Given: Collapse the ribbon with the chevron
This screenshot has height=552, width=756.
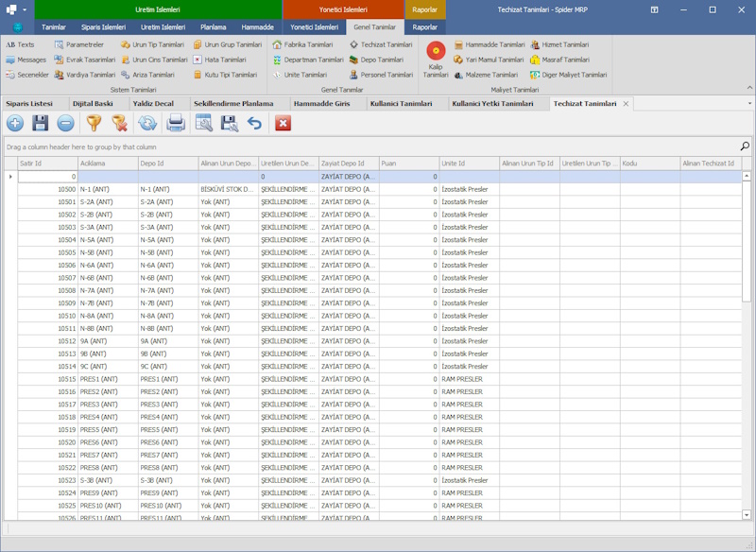Looking at the screenshot, I should pos(749,87).
